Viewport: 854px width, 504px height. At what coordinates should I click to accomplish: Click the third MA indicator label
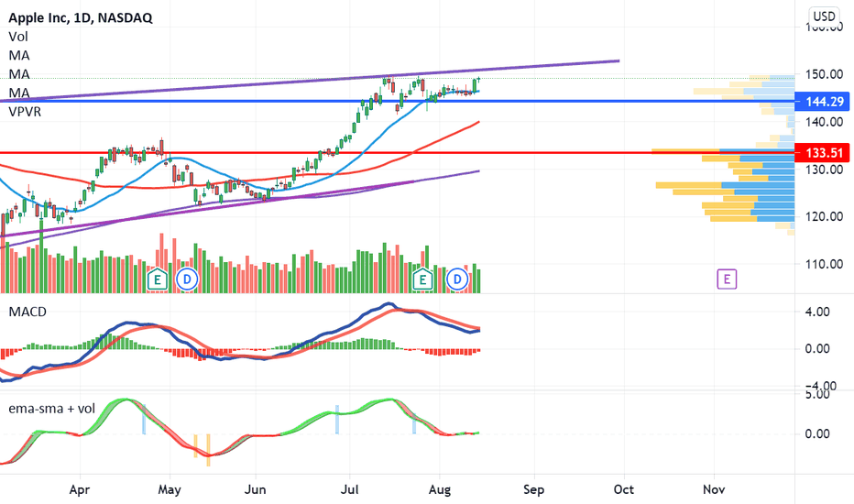click(19, 93)
